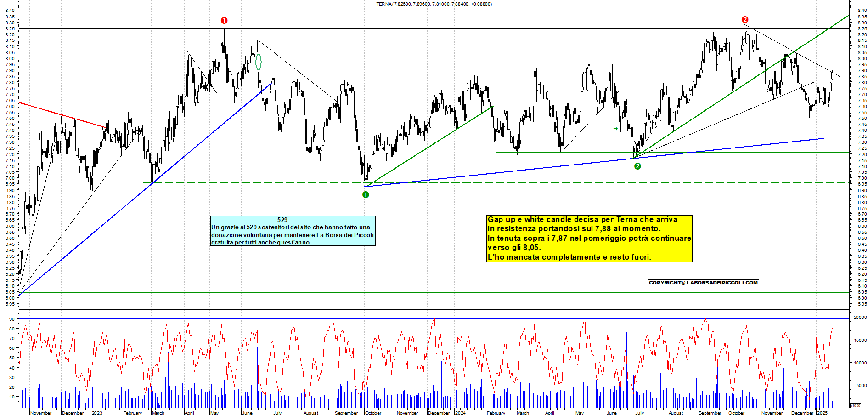Viewport: 868px width, 415px height.
Task: Click the green circled 1 low marker
Action: coord(366,194)
